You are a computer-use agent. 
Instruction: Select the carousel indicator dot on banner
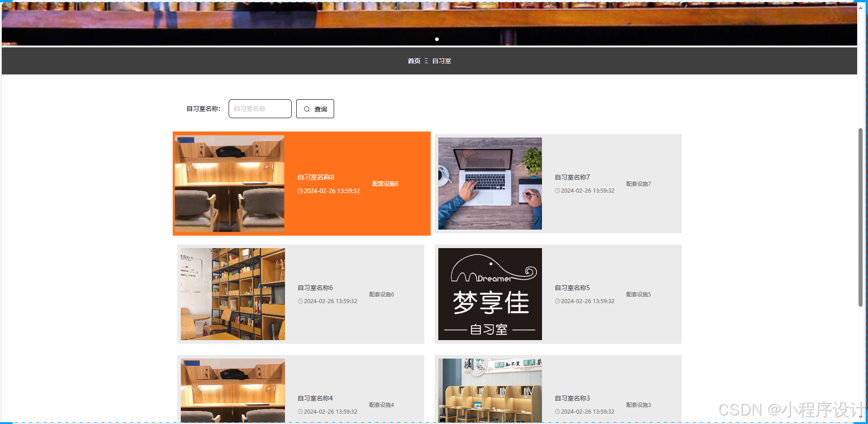[x=436, y=39]
